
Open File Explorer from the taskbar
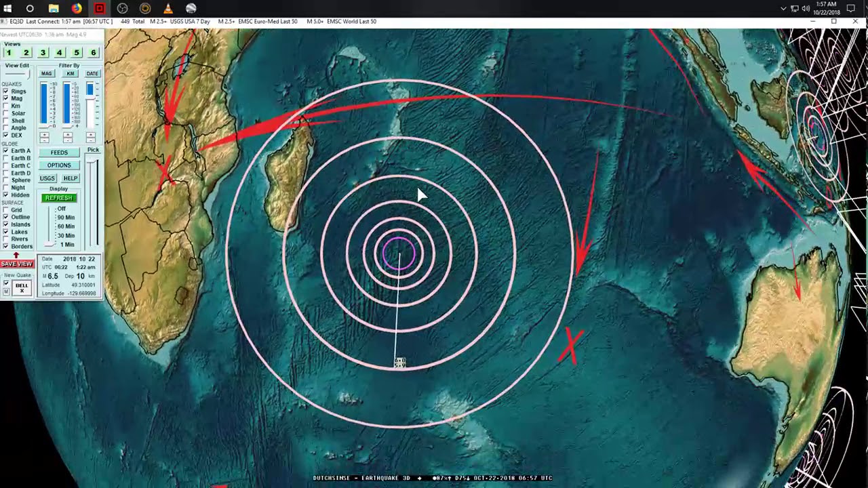click(x=53, y=8)
